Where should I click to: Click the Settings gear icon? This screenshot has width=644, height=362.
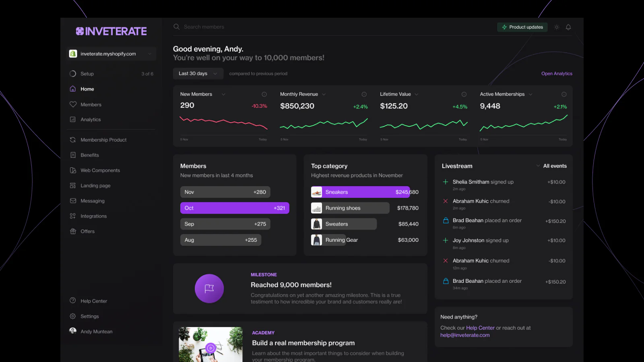tap(73, 316)
